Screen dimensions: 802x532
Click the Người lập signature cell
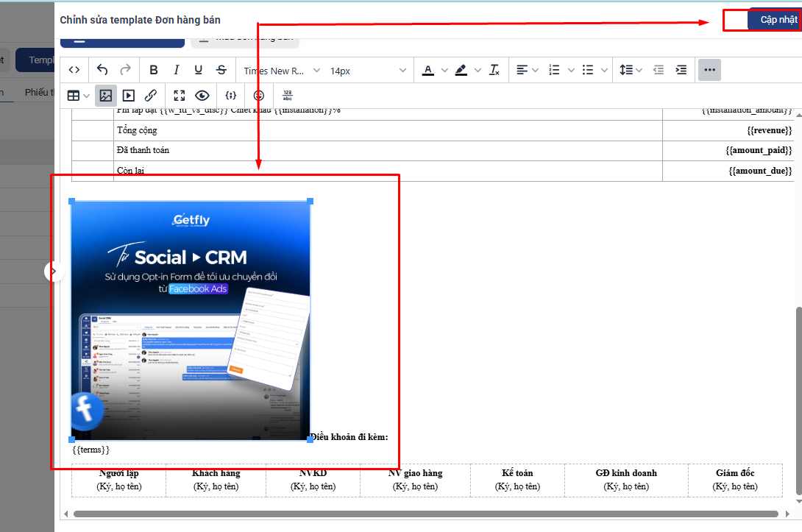pos(118,480)
